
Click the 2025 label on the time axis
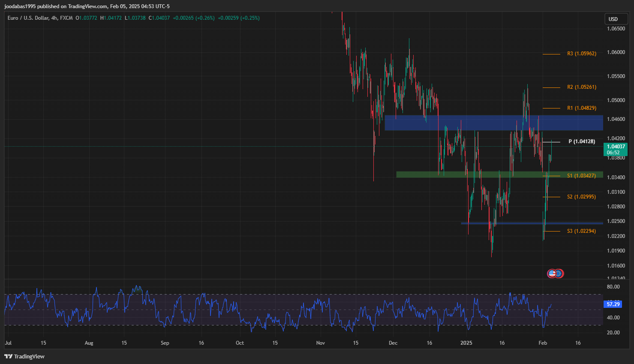coord(466,343)
